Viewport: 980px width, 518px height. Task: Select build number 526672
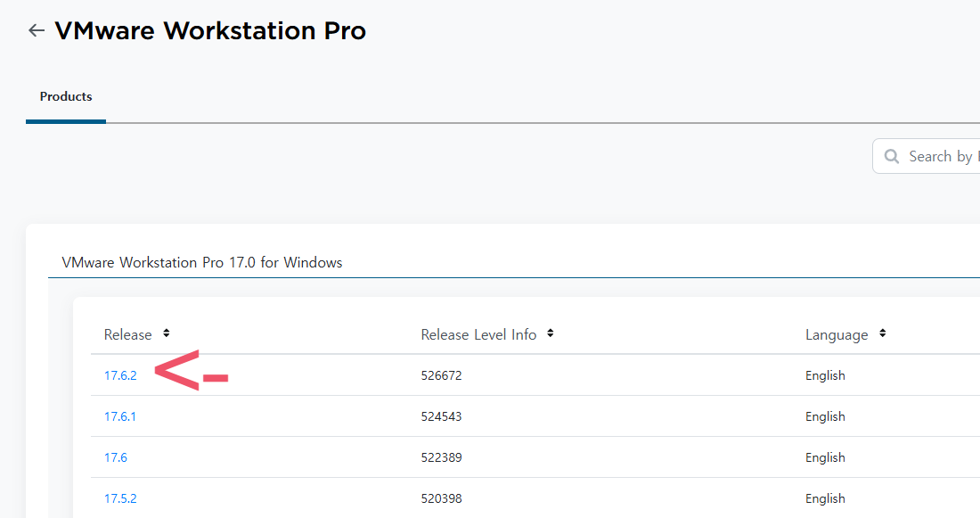(441, 375)
